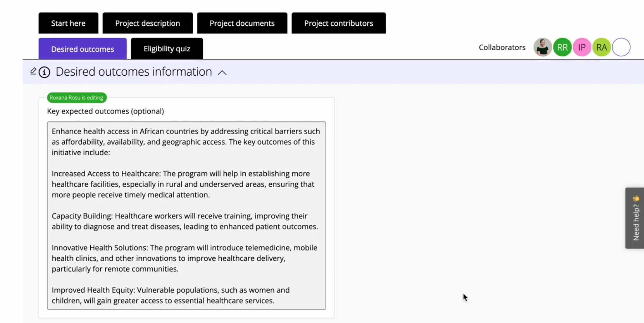This screenshot has height=323, width=644.
Task: Switch to the Start here tab
Action: coord(68,23)
